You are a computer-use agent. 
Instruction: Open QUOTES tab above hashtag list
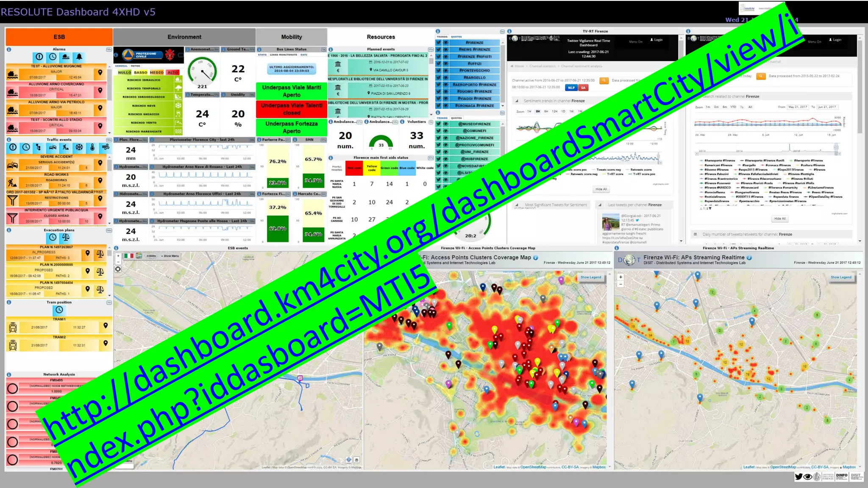pos(456,37)
